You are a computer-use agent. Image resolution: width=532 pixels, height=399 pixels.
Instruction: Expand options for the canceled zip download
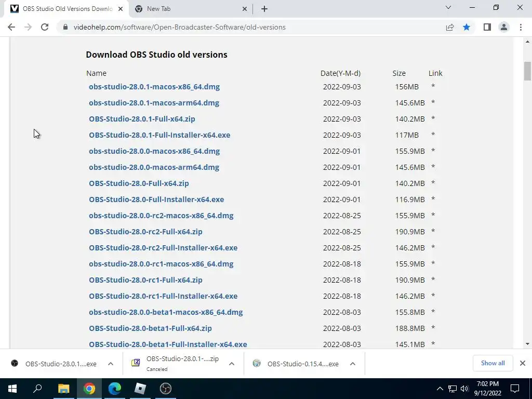coord(231,364)
